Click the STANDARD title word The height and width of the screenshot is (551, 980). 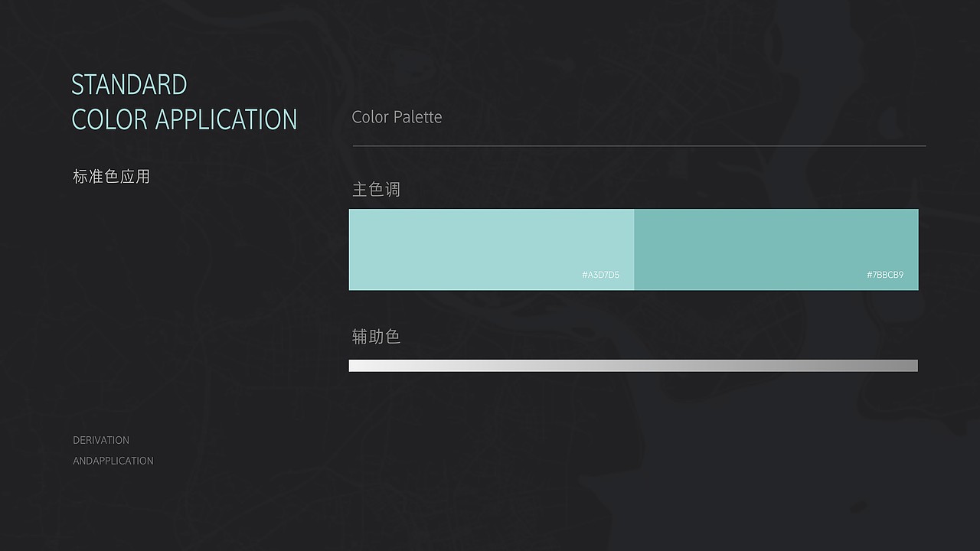129,84
